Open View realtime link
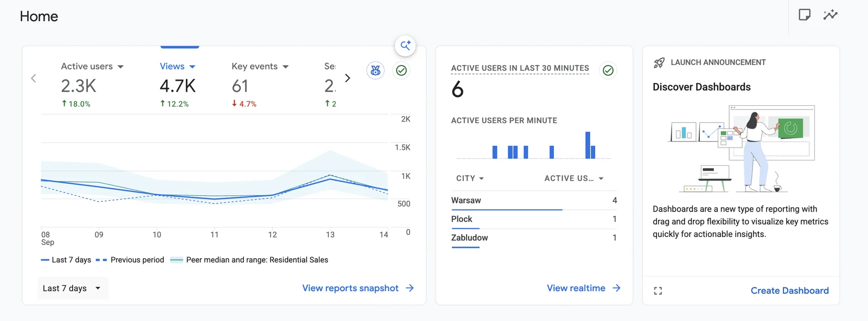This screenshot has width=868, height=321. (576, 288)
